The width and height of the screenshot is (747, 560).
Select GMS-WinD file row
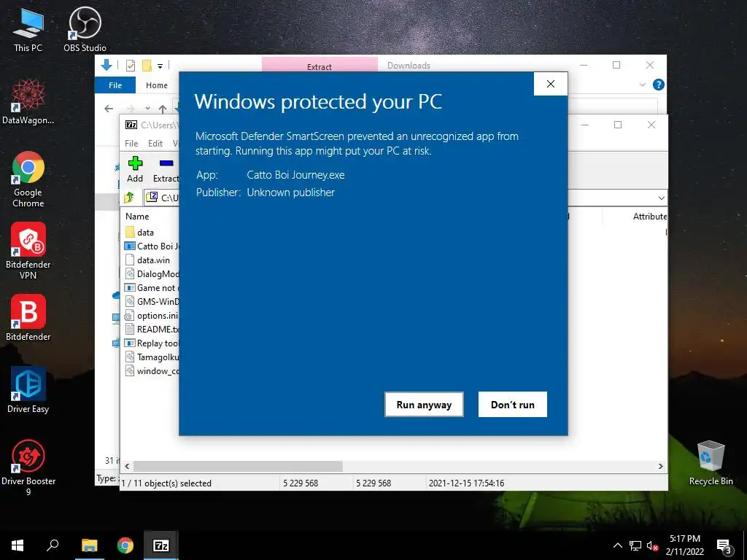coord(151,301)
